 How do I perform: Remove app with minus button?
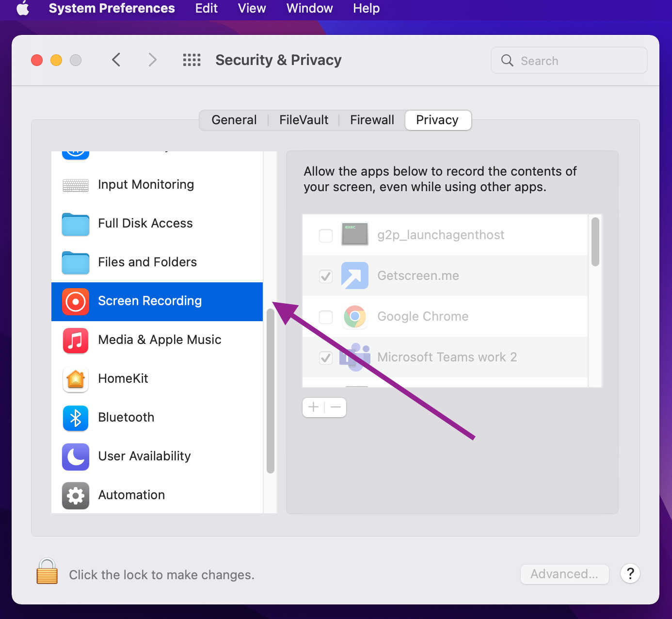tap(336, 407)
